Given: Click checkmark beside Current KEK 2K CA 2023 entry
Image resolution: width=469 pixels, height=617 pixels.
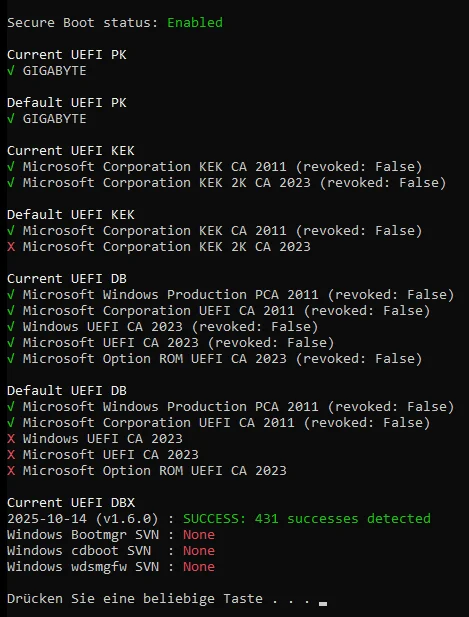Looking at the screenshot, I should pyautogui.click(x=11, y=183).
